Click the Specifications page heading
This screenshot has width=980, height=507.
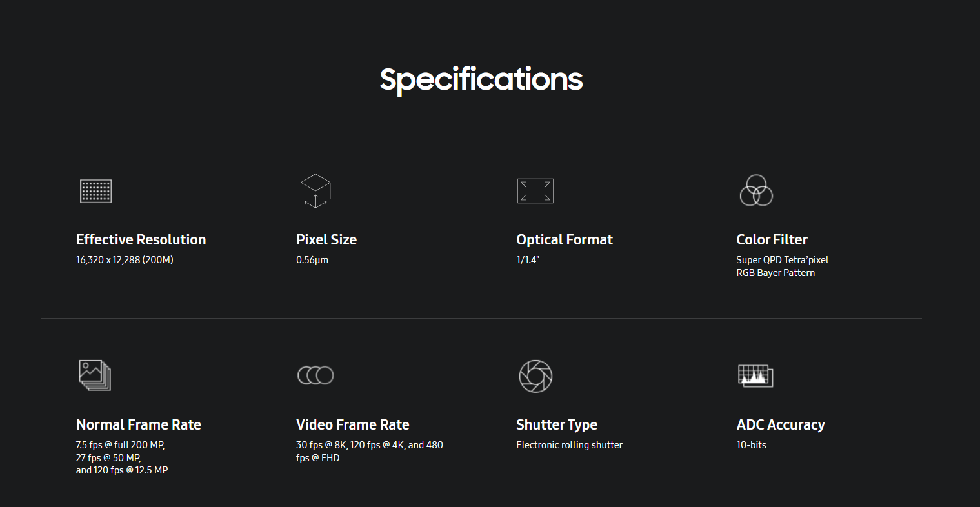481,80
